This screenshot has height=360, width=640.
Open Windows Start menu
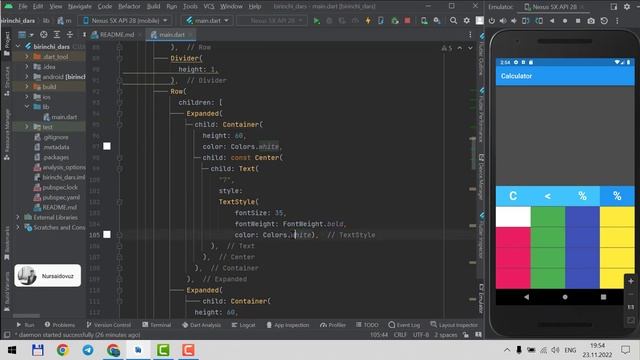click(12, 350)
